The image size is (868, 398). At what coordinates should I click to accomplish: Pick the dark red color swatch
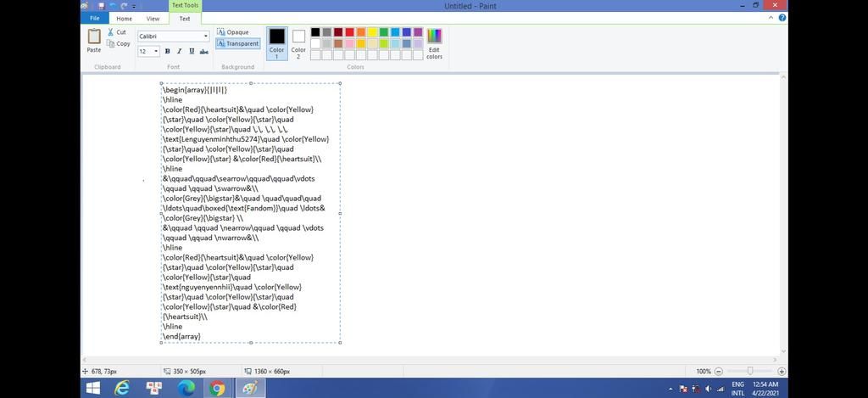coord(338,32)
